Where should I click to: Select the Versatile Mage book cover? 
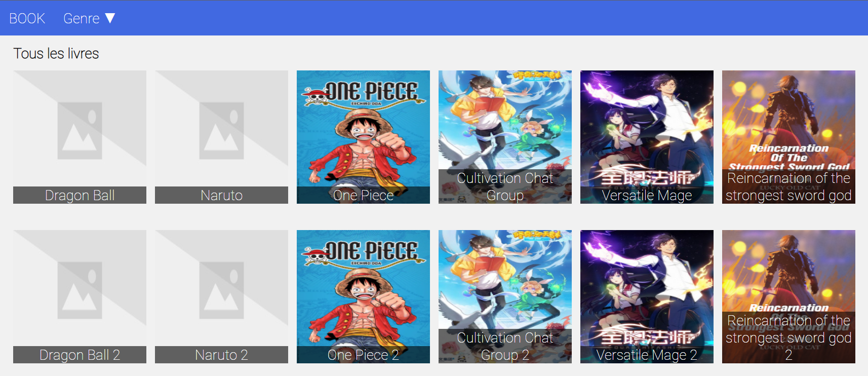point(647,137)
